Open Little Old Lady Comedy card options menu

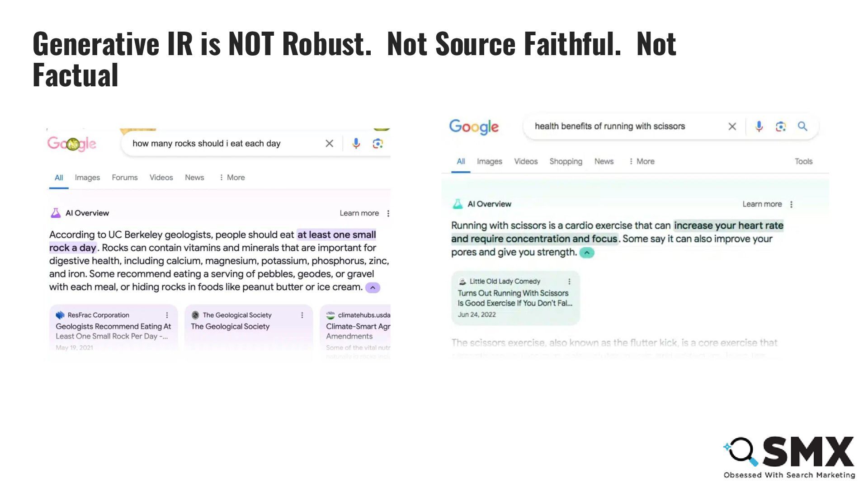pos(569,282)
